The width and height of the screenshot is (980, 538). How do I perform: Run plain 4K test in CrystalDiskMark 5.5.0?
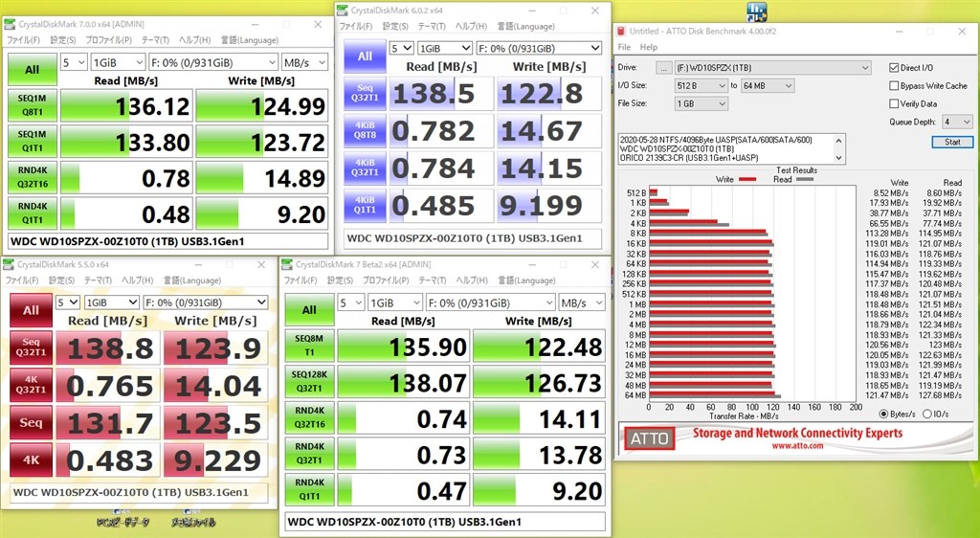point(32,460)
